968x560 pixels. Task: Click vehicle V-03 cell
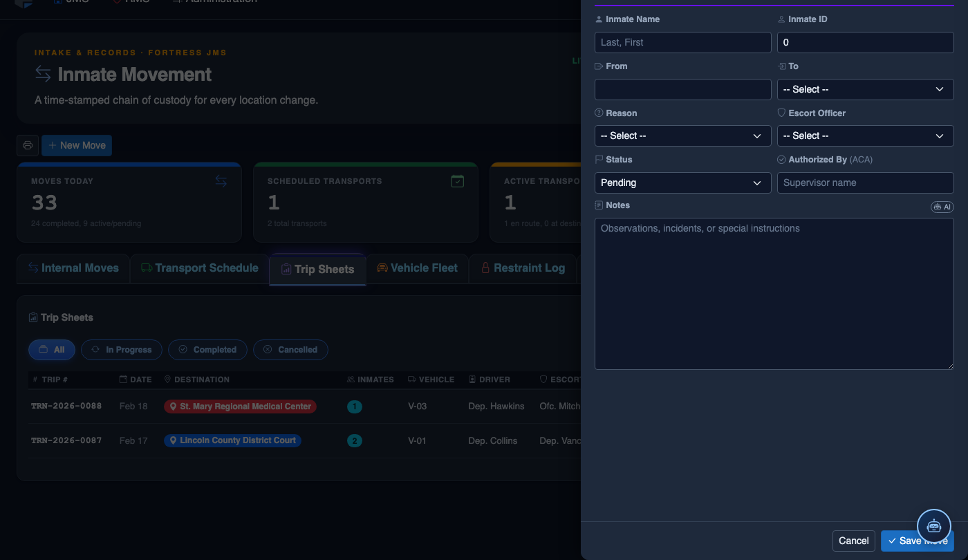418,406
